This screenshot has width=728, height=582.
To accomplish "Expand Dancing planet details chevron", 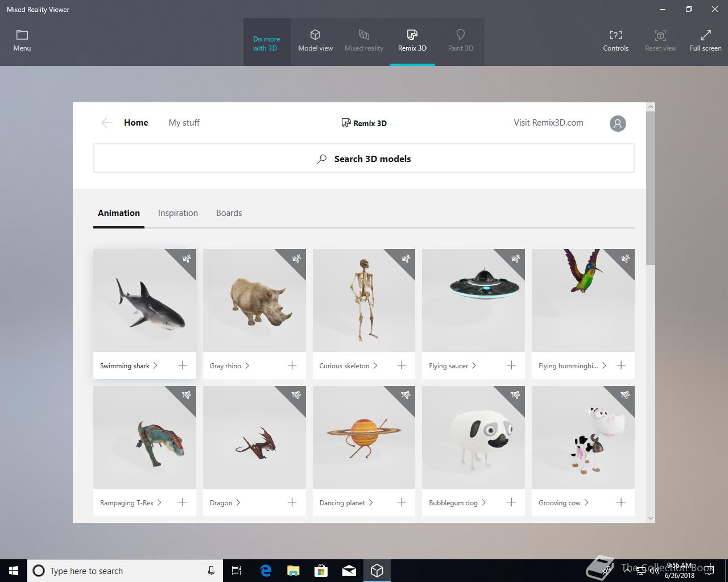I will [371, 502].
